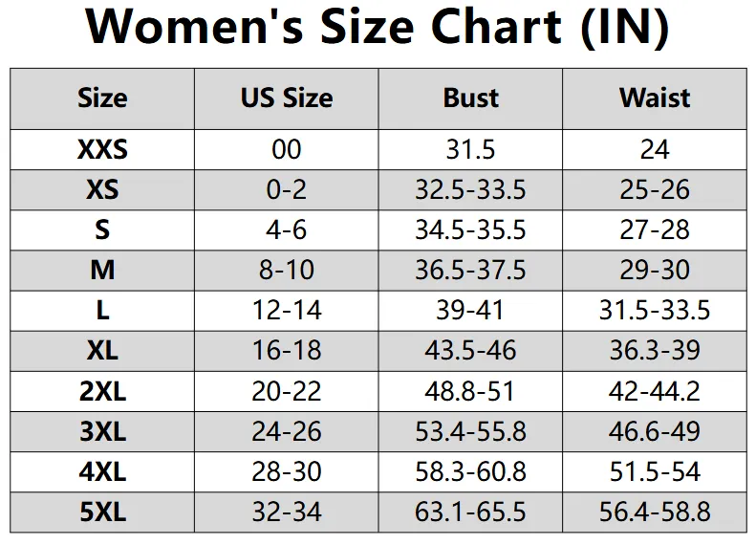Click the US size 28-30 cell
Screen dimensions: 756x545
pyautogui.click(x=287, y=471)
